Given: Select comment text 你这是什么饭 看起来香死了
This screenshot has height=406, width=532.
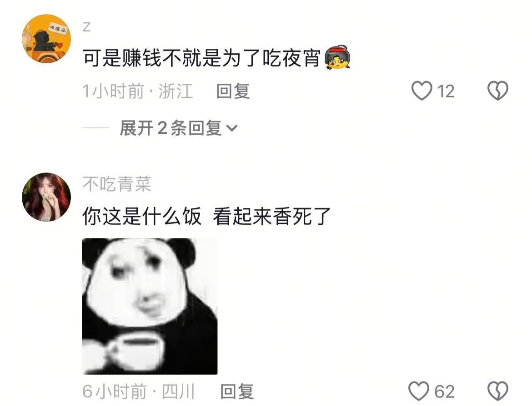Looking at the screenshot, I should 206,216.
